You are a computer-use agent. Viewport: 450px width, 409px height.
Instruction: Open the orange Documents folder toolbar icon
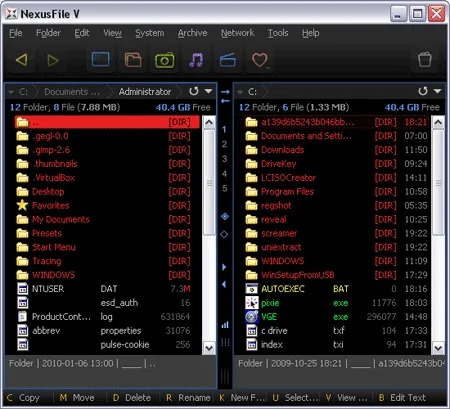click(x=133, y=60)
